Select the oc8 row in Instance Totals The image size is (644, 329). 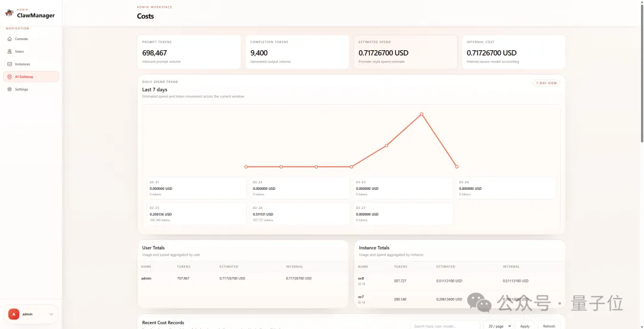[459, 281]
